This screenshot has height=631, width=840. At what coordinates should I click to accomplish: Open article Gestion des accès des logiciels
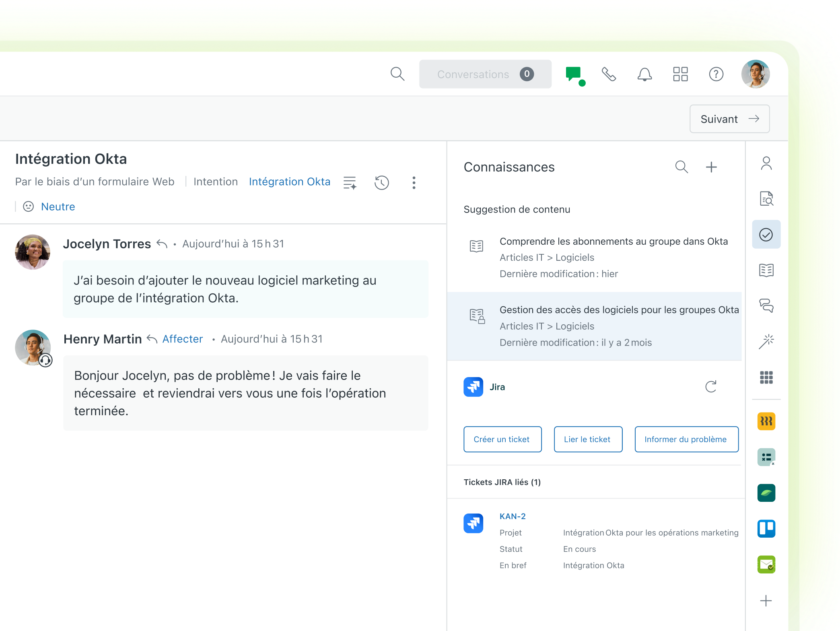pos(594,326)
